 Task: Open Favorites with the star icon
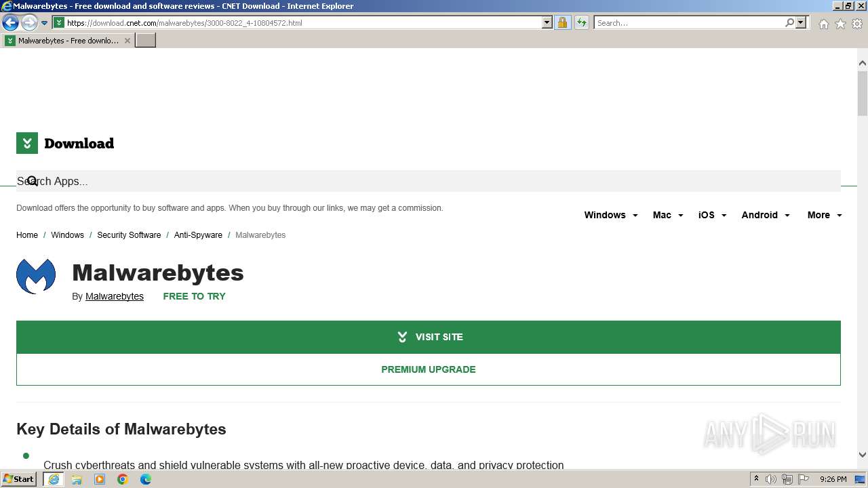[x=840, y=24]
